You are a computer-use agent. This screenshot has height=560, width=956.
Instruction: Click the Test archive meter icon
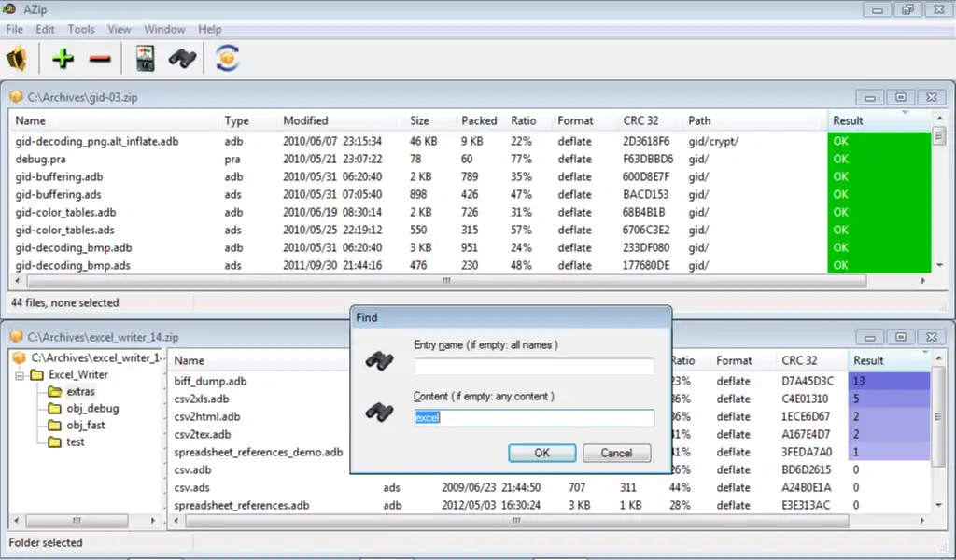pos(145,59)
